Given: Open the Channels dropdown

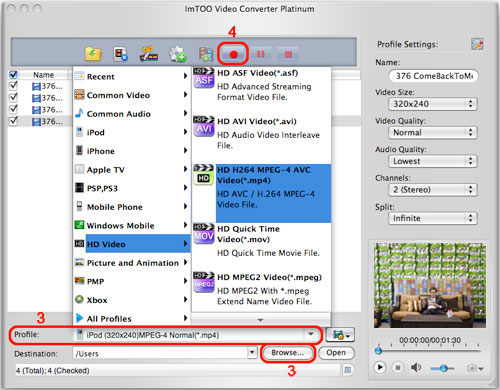Looking at the screenshot, I should (x=433, y=190).
